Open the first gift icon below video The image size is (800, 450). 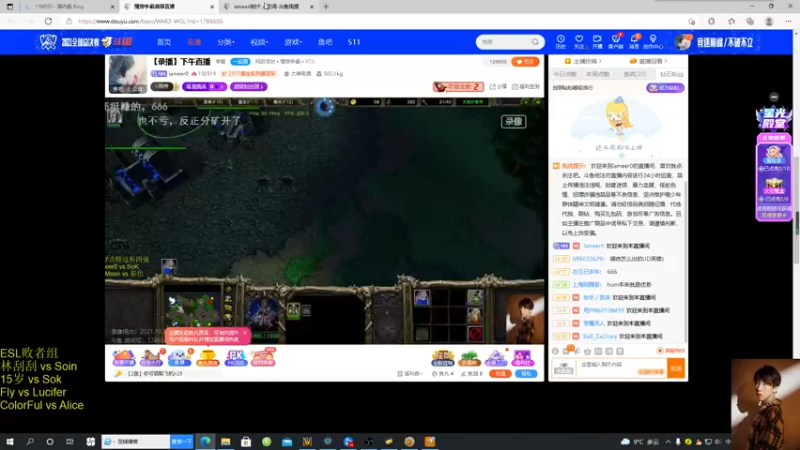point(123,358)
